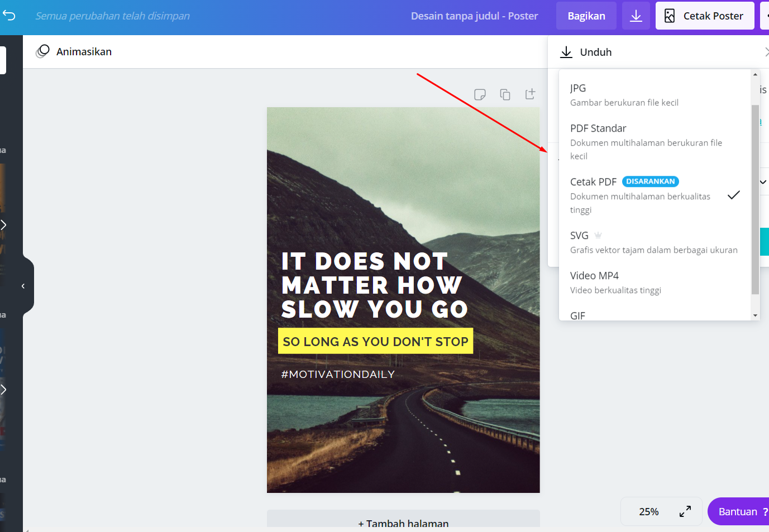The width and height of the screenshot is (769, 532).
Task: Click the download icon in header
Action: tap(636, 16)
